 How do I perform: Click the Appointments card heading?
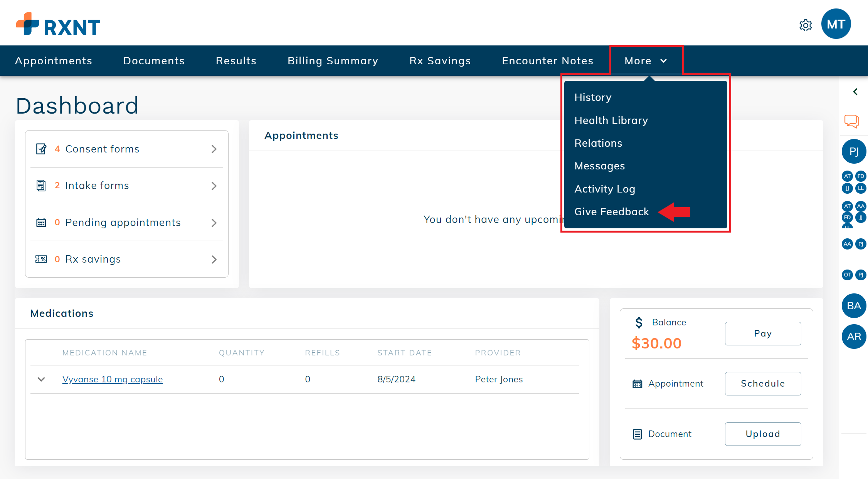click(x=301, y=136)
